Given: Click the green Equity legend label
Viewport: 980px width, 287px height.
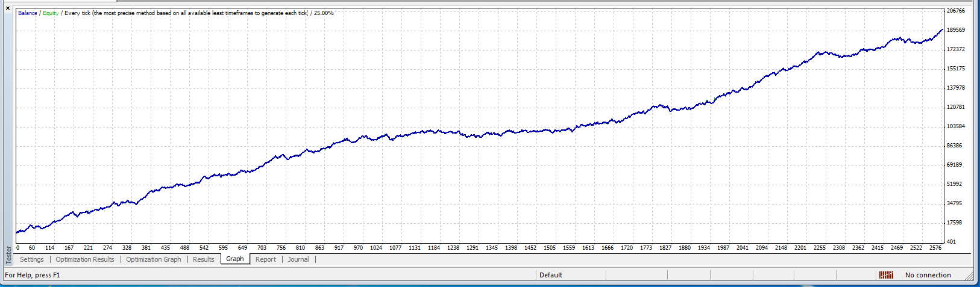Looking at the screenshot, I should click(51, 13).
